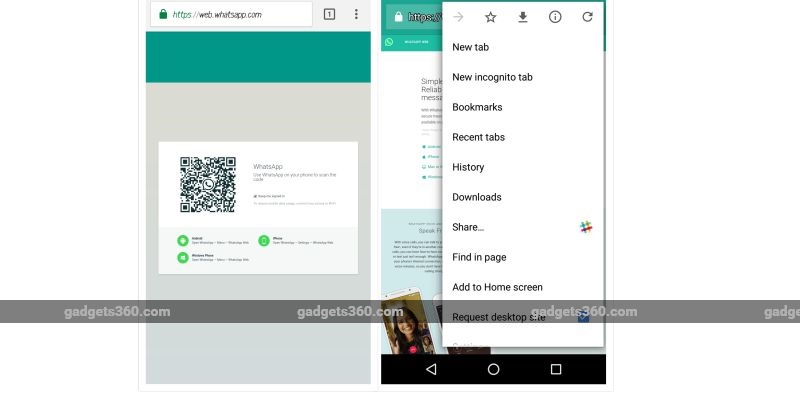This screenshot has width=800, height=400.
Task: Click the web.whatsapp.com address bar
Action: tap(231, 14)
